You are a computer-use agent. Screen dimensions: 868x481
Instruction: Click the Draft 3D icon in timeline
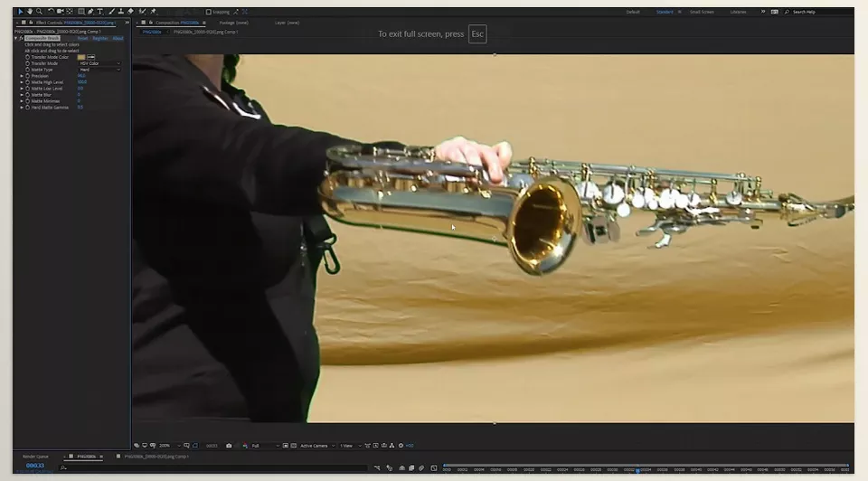pos(390,467)
